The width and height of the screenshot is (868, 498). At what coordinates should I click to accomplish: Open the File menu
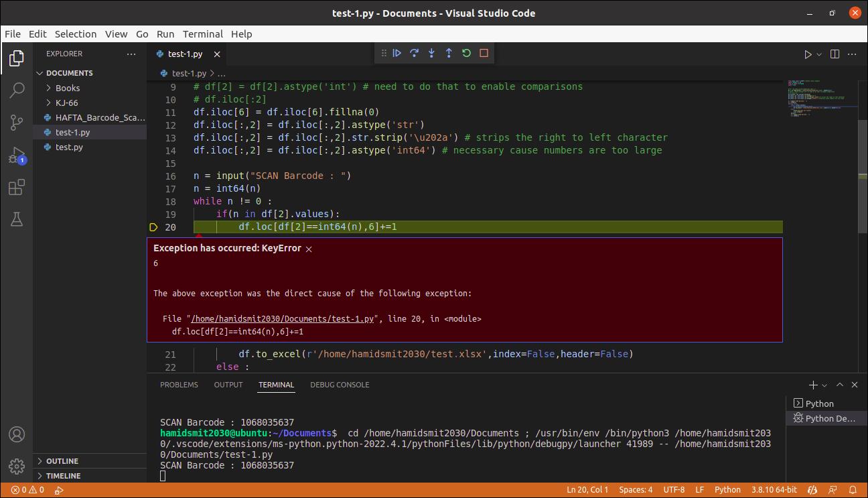pos(13,34)
